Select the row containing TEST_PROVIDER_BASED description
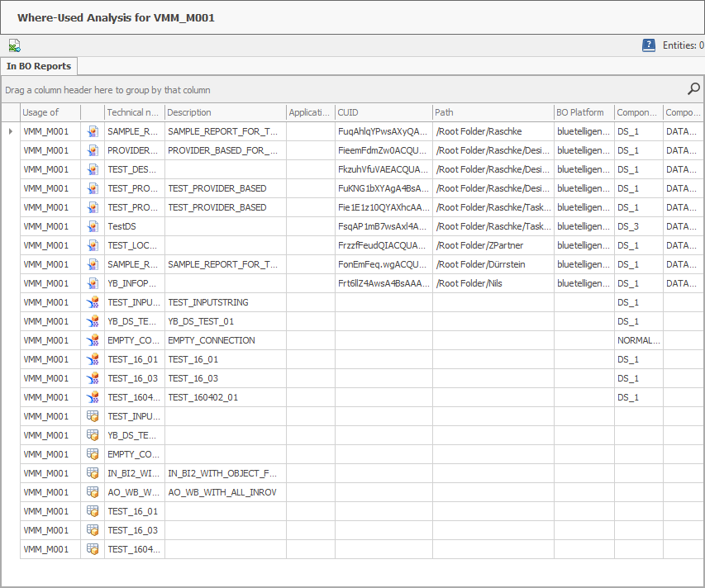The height and width of the screenshot is (588, 705). coord(223,187)
